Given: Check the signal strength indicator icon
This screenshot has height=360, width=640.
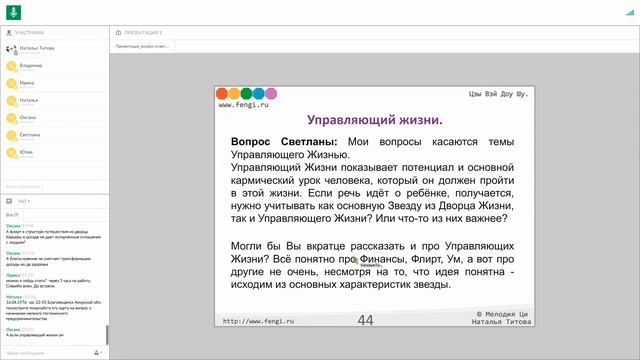Looking at the screenshot, I should tap(630, 13).
